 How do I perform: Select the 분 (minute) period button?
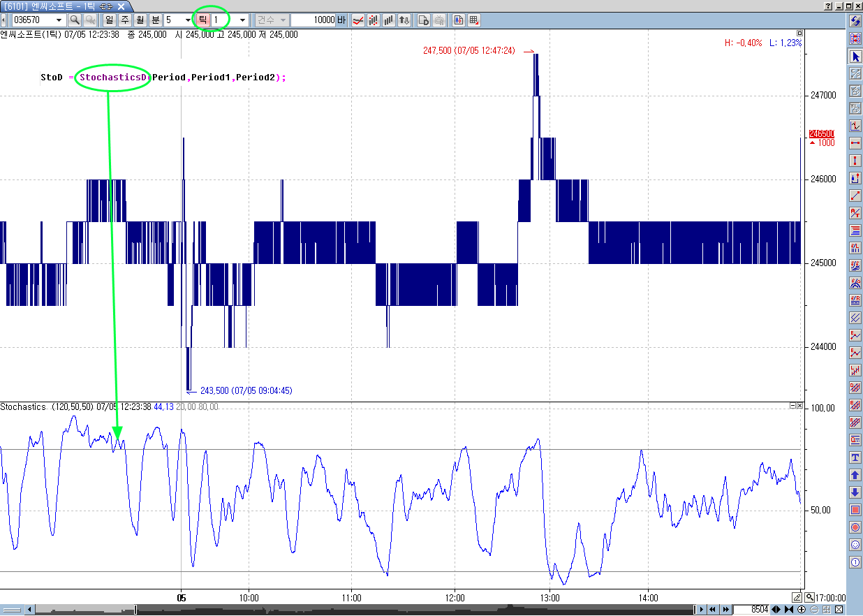tap(156, 20)
